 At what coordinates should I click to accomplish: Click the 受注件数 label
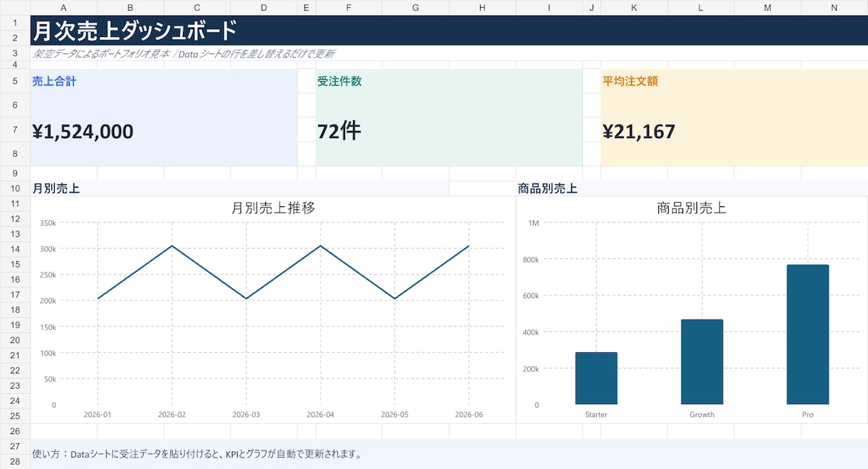pos(339,81)
